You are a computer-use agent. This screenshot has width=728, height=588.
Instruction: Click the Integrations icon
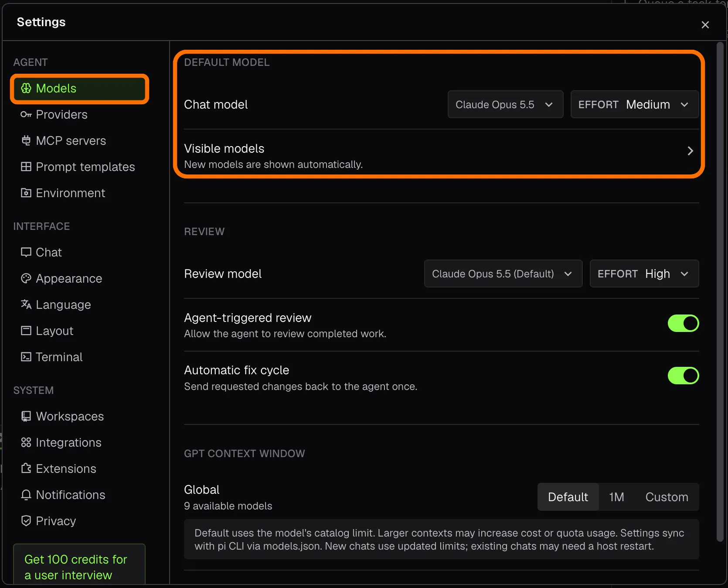[x=26, y=442]
